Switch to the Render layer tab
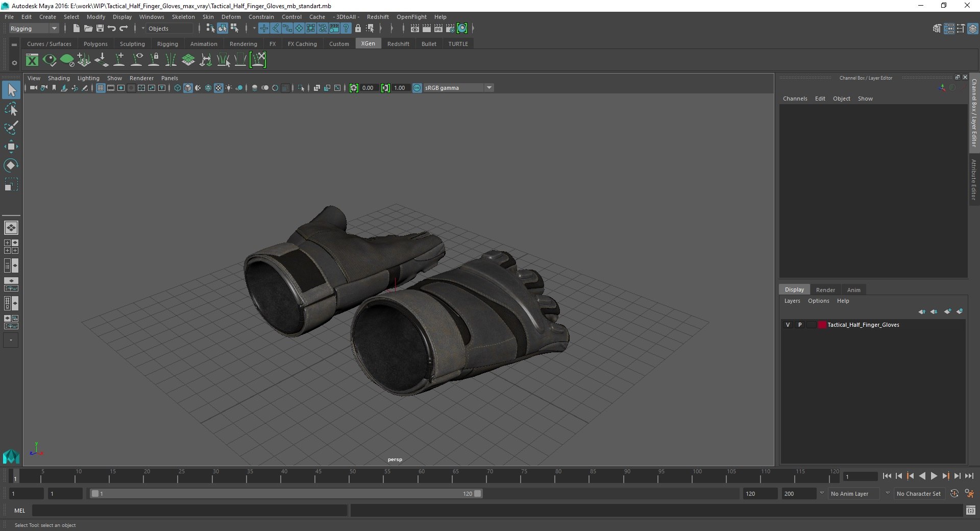The width and height of the screenshot is (980, 531). coord(825,290)
